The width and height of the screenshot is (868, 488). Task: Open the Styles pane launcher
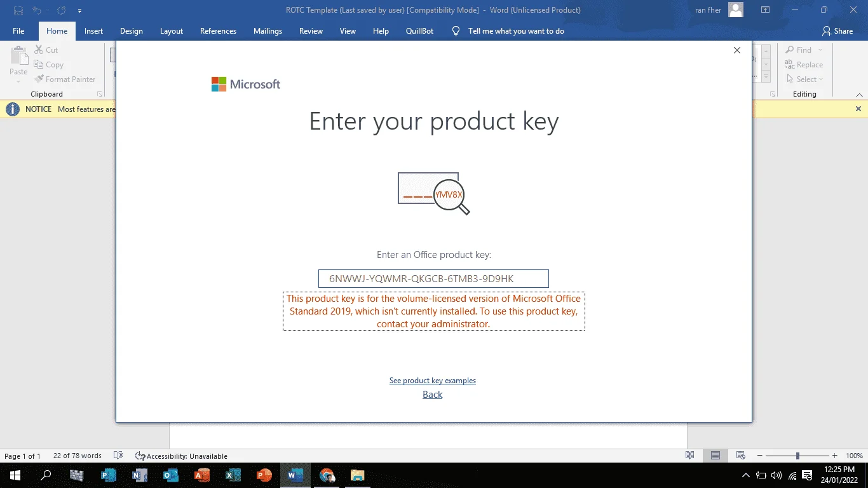[773, 94]
